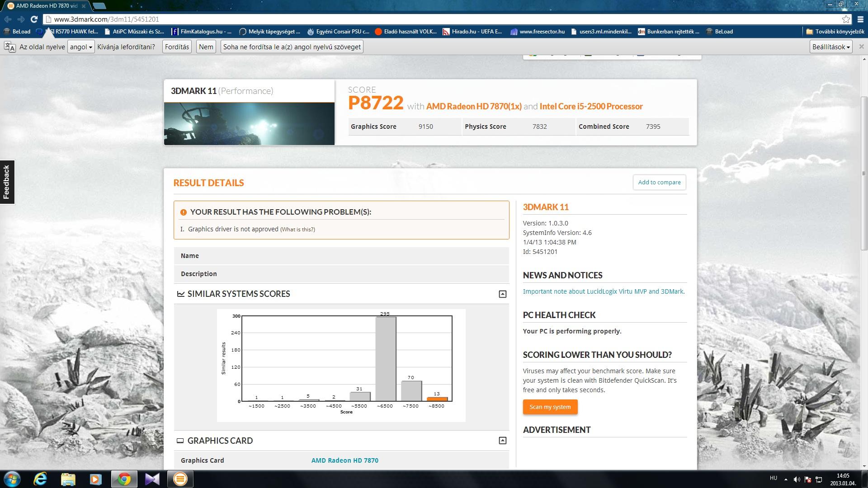The width and height of the screenshot is (868, 488).
Task: Open the Egyéni Corsair PSU bookmark
Action: tap(338, 32)
